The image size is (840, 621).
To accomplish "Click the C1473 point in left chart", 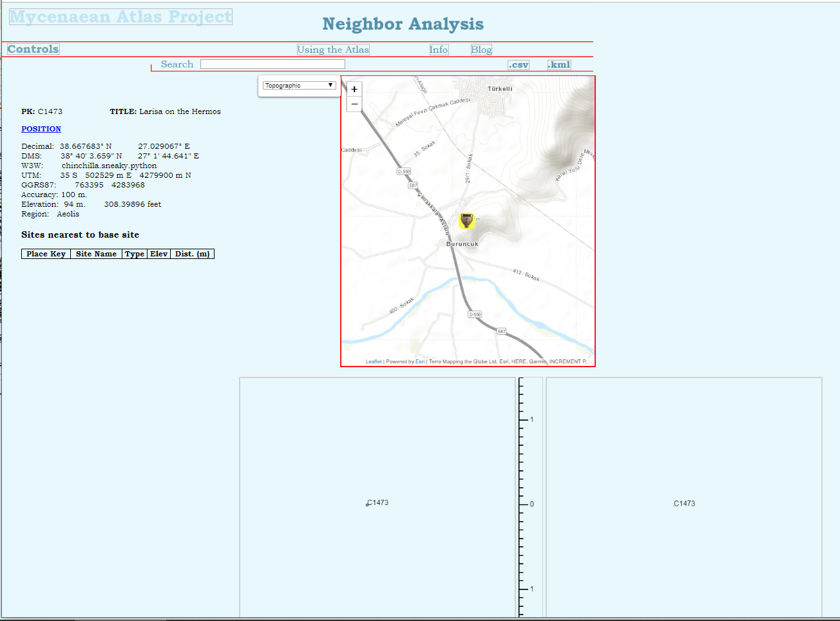I will [368, 504].
